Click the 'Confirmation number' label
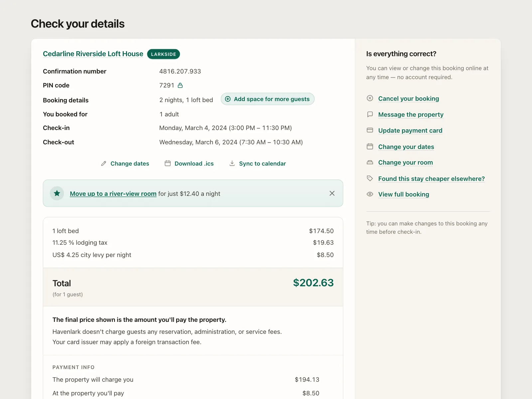Image resolution: width=532 pixels, height=399 pixels. point(74,71)
